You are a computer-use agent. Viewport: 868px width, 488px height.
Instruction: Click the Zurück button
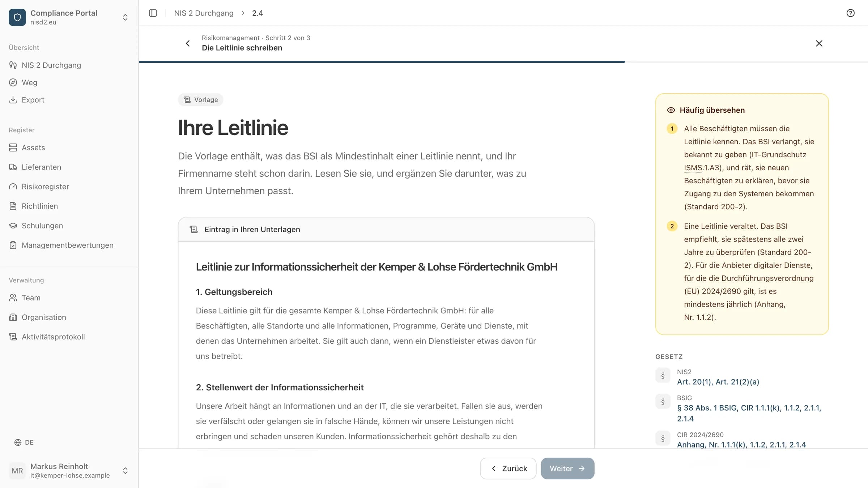(x=508, y=468)
